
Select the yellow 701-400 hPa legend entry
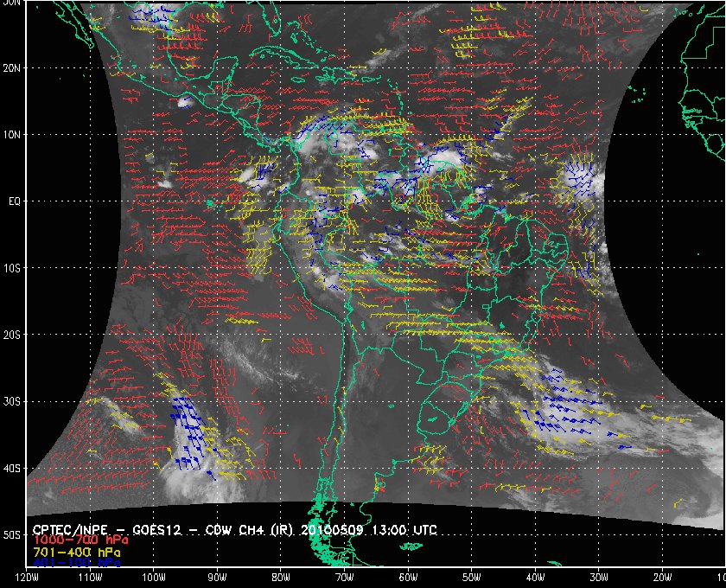click(76, 553)
